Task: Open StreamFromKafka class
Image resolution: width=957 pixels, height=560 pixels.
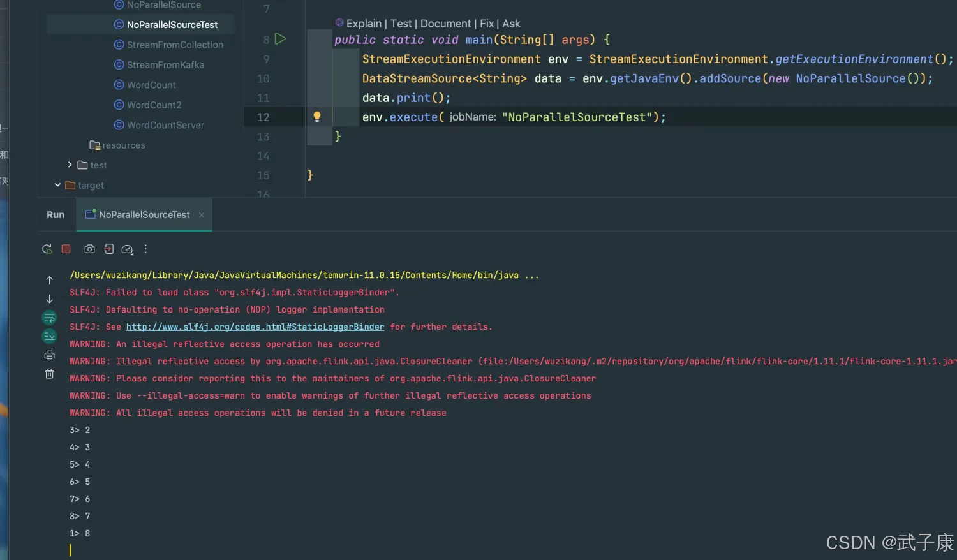Action: coord(159,65)
